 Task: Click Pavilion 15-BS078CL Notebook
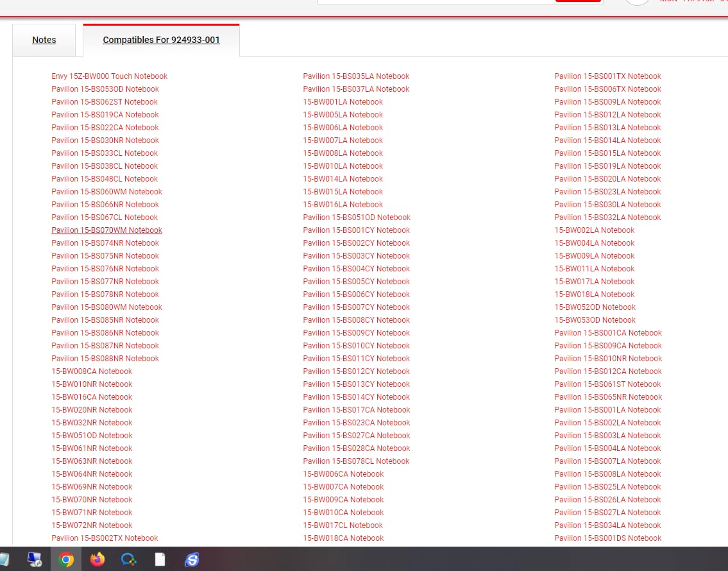pyautogui.click(x=356, y=461)
